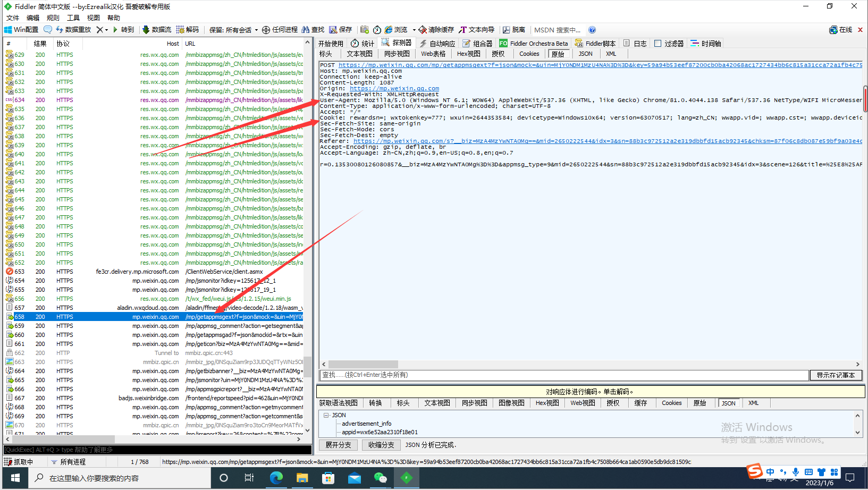Click All Processes (所有进程) filter in status bar

tap(69, 462)
